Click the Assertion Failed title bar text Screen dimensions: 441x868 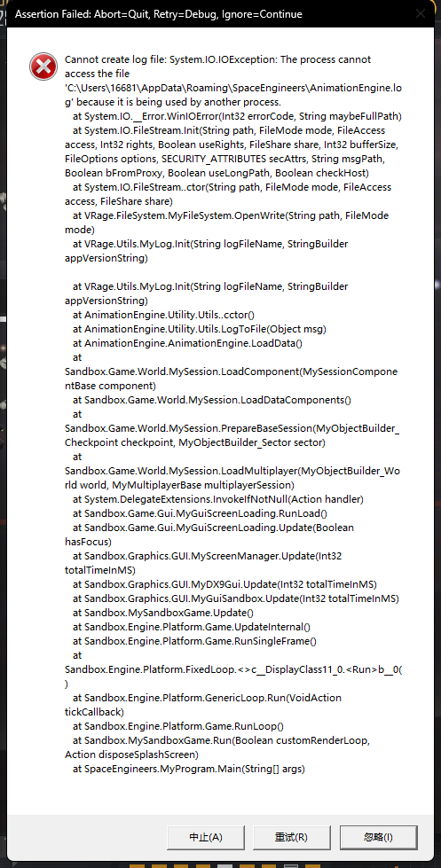pos(159,14)
